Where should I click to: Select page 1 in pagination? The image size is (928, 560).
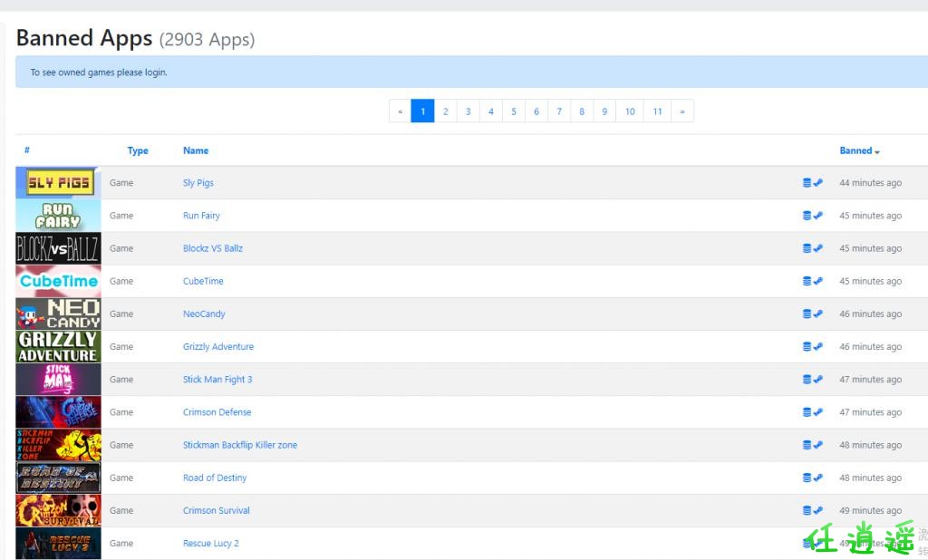pos(422,111)
